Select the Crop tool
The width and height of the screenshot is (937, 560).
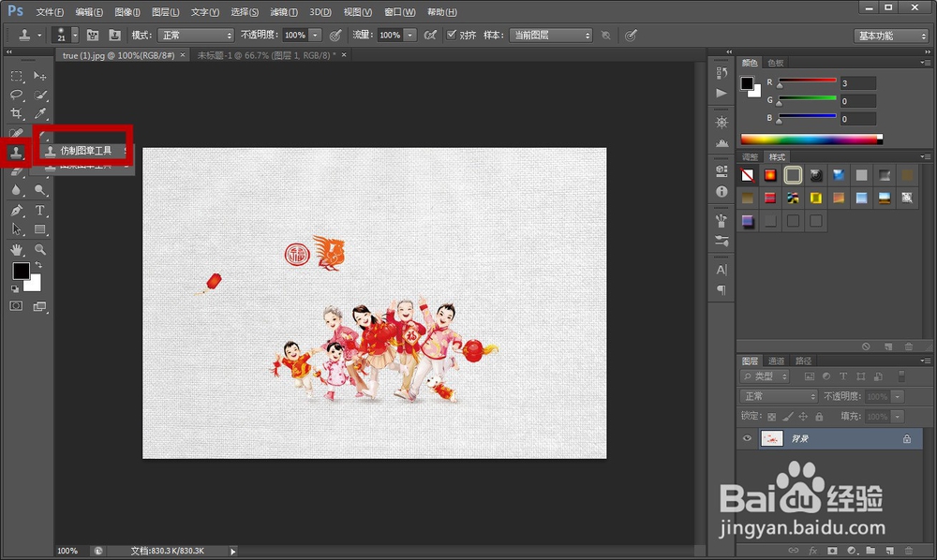tap(16, 112)
